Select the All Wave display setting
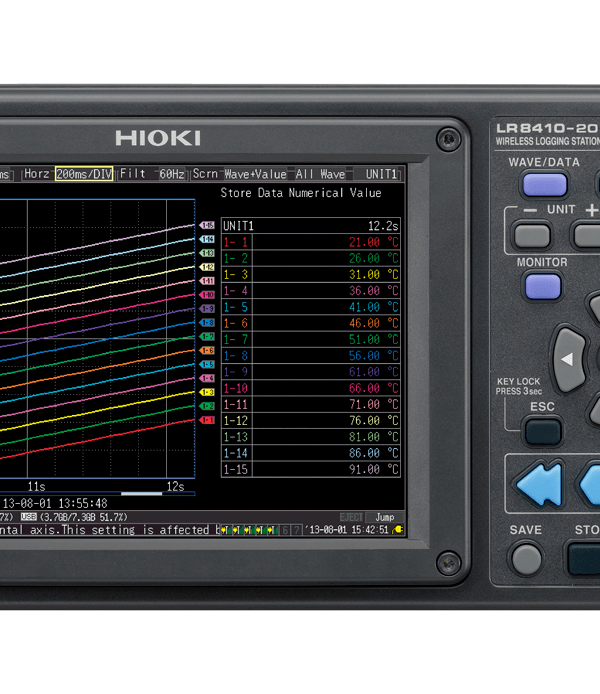Viewport: 600px width, 694px height. 320,174
